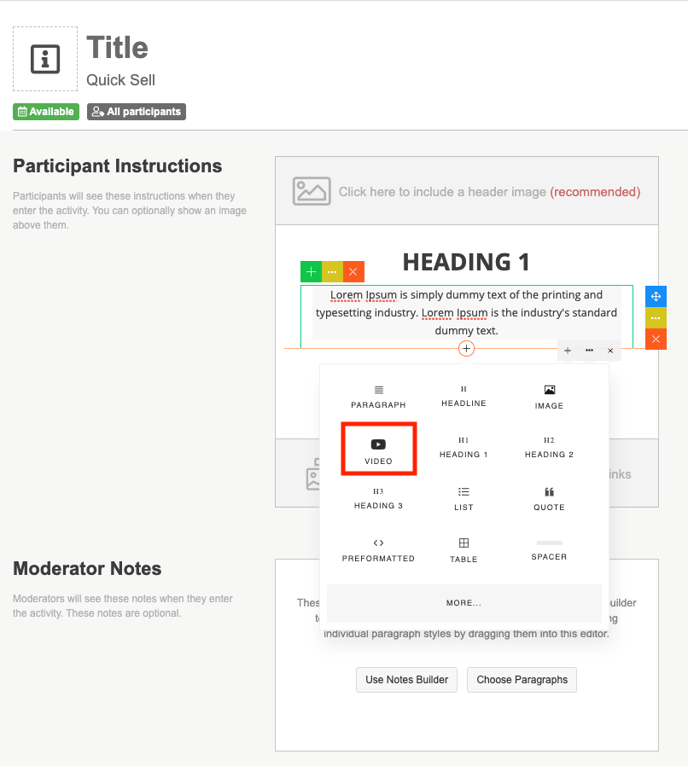The image size is (688, 766).
Task: Click the green plus button above the paragraph
Action: 311,272
